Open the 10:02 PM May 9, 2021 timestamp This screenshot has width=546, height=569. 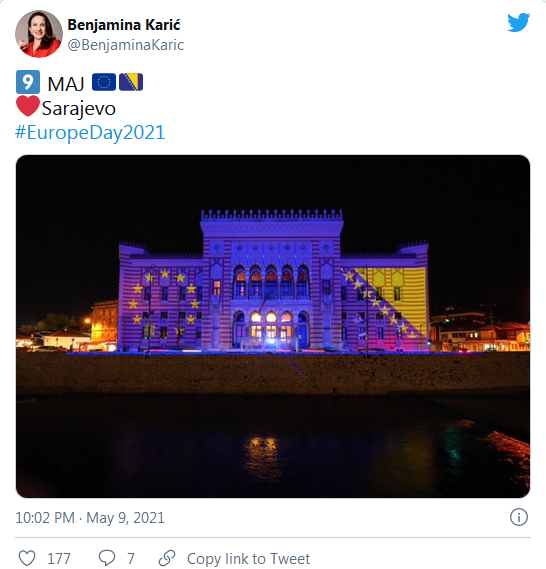(90, 518)
